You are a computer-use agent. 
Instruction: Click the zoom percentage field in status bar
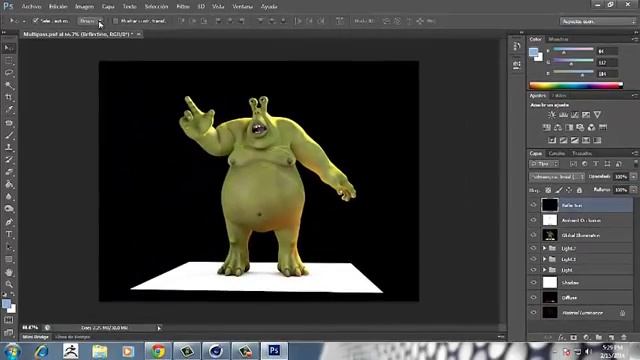(x=30, y=327)
